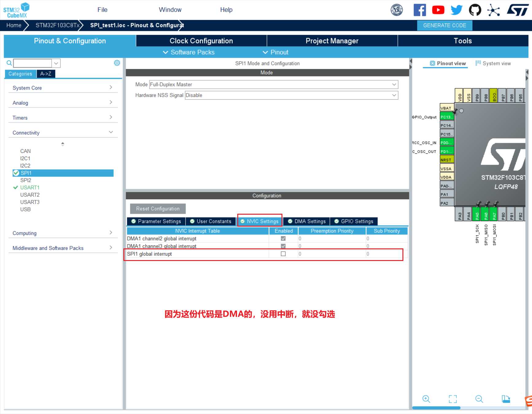This screenshot has width=532, height=414.
Task: Go to Home breadcrumb
Action: pos(14,25)
